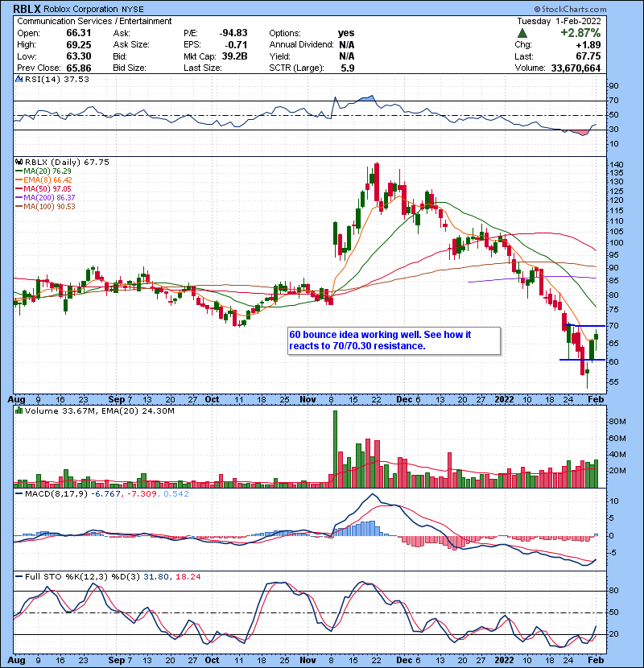This screenshot has width=644, height=668.
Task: Select the MA(50) 97.05 legend entry
Action: (x=43, y=189)
